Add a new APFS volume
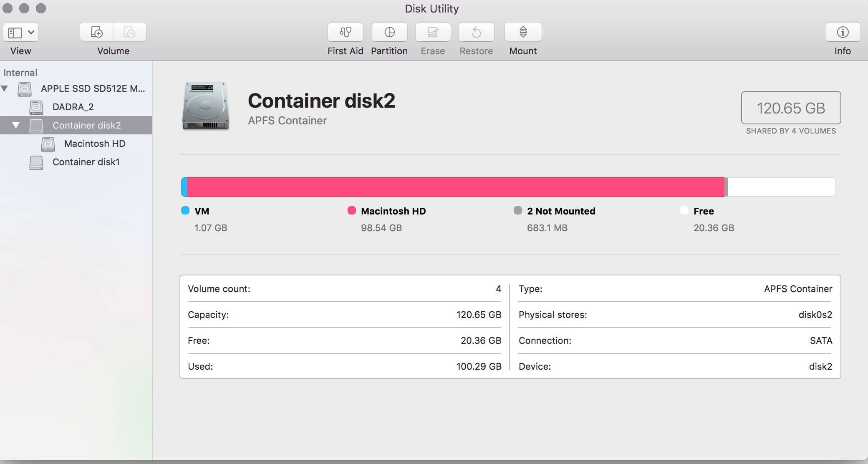The image size is (868, 464). tap(96, 32)
